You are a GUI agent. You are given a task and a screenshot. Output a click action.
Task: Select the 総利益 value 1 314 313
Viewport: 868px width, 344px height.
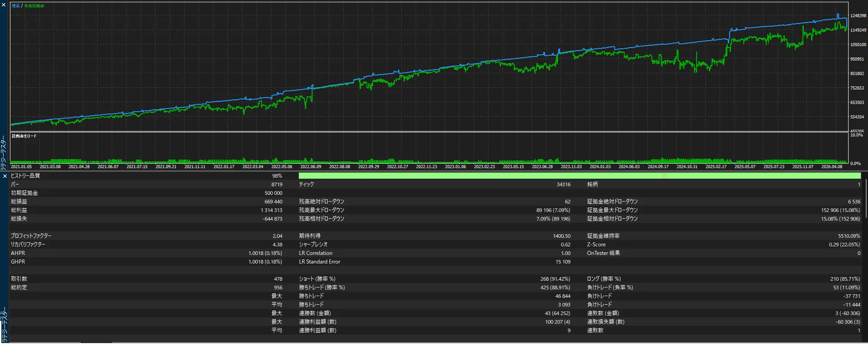click(x=271, y=210)
